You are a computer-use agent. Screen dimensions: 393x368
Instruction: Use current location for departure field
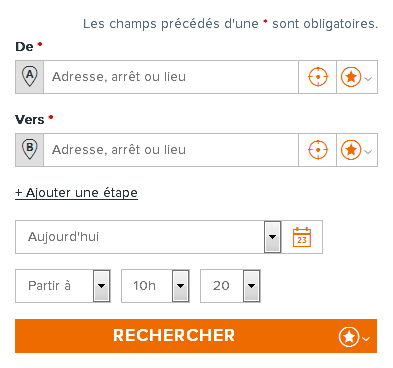tap(318, 77)
